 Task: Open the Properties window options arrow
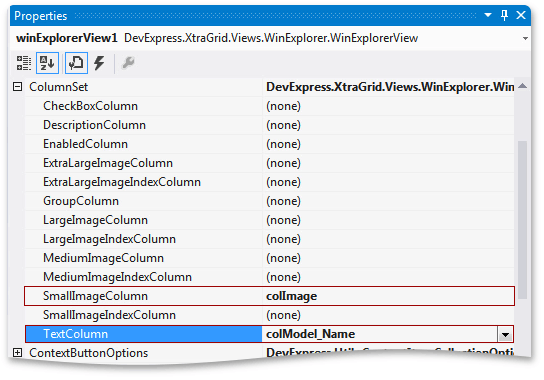488,15
